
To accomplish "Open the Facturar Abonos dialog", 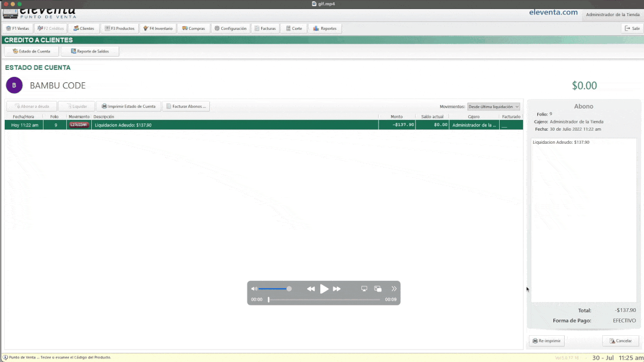I will (187, 106).
